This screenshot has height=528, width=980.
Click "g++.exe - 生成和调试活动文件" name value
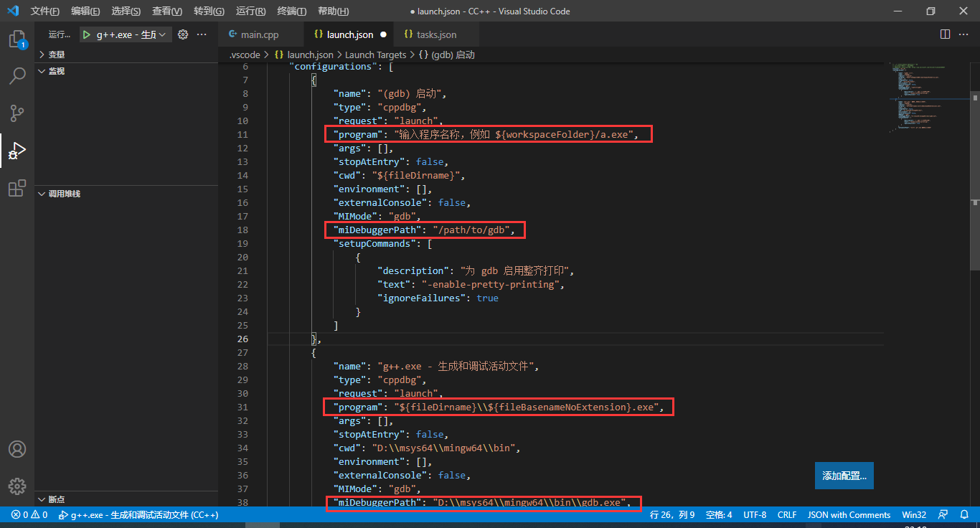coord(457,366)
